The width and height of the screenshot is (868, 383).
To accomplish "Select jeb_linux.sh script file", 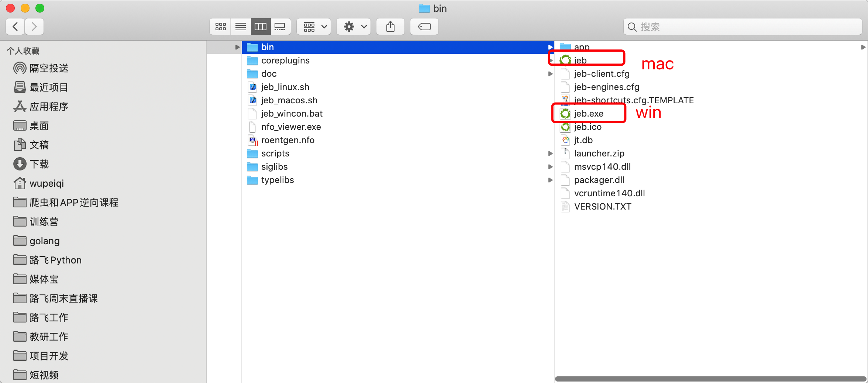I will pyautogui.click(x=278, y=87).
